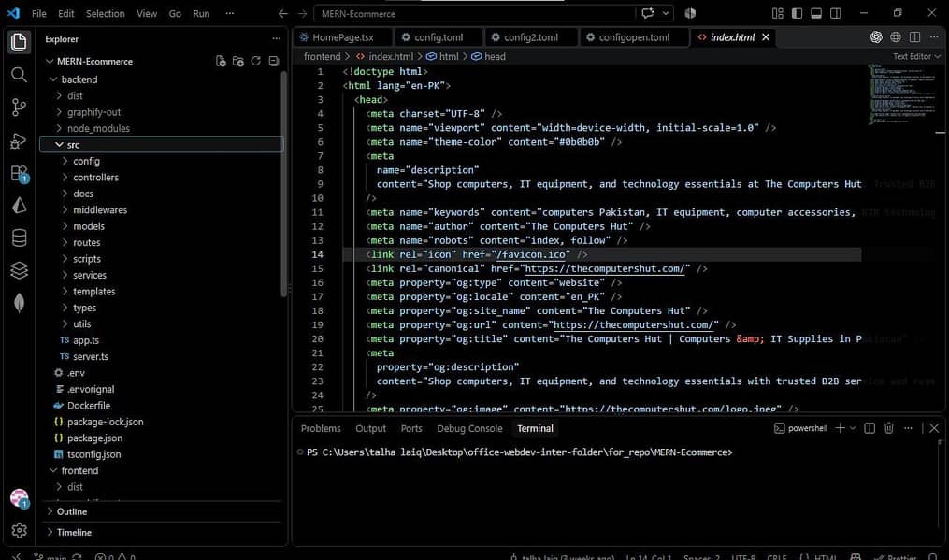Click the MERN-Ecommerce command center search box
The width and height of the screenshot is (949, 560).
[x=475, y=13]
